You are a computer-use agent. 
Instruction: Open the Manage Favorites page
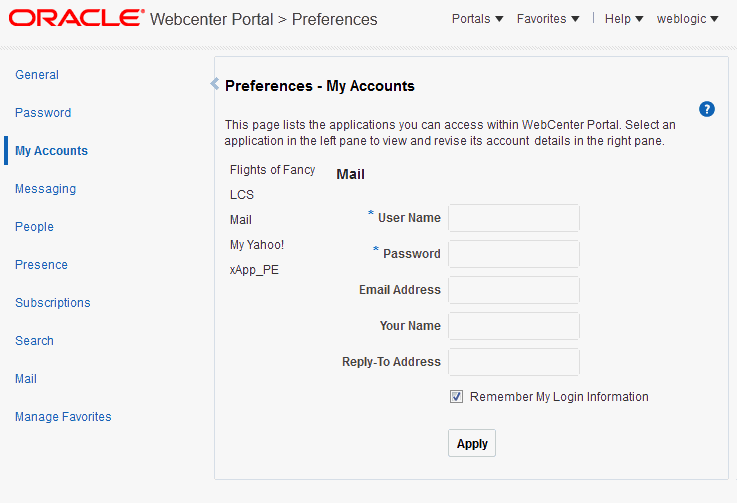tap(63, 417)
